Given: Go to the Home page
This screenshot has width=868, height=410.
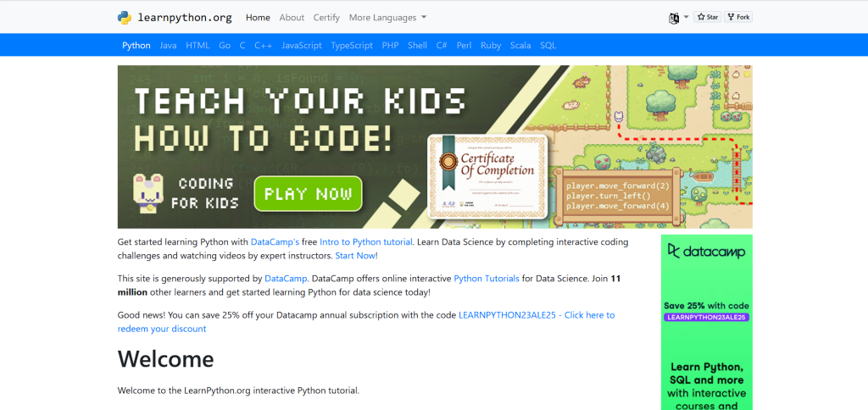Looking at the screenshot, I should [x=258, y=18].
